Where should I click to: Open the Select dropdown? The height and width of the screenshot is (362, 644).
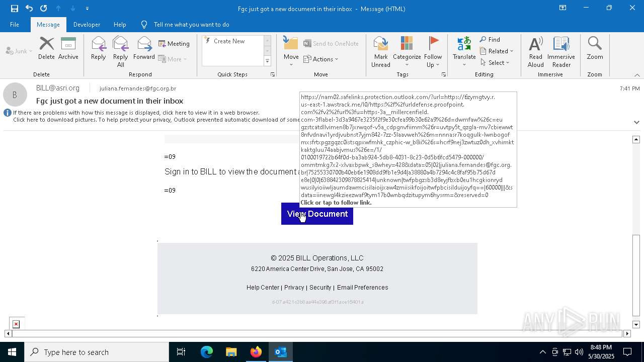point(495,63)
